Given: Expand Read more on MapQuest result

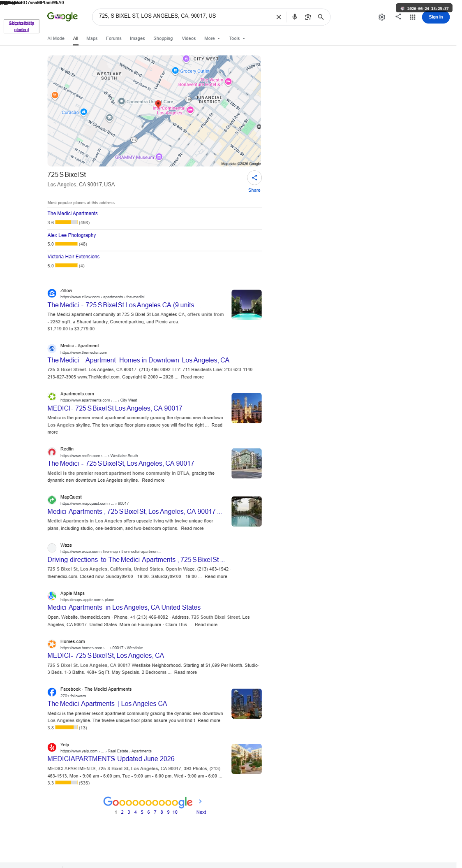Looking at the screenshot, I should pos(192,528).
